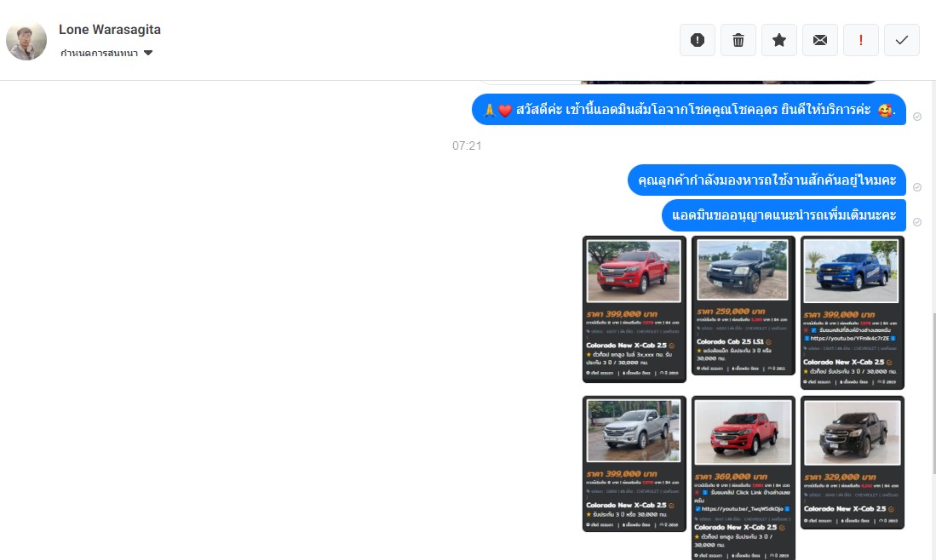Open blue Colorado New X-Cab 399,000 card
Screen dimensions: 936x560
pos(852,312)
